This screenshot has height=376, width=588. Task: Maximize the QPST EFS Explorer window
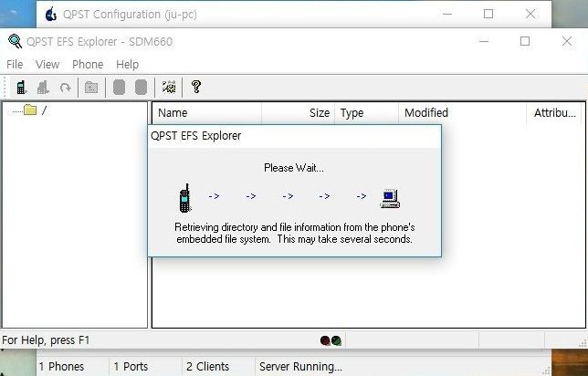click(525, 41)
